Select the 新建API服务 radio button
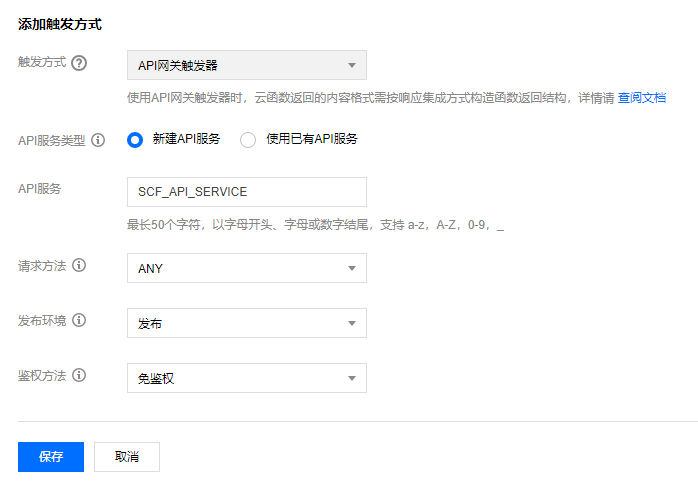The image size is (698, 488). click(x=135, y=140)
